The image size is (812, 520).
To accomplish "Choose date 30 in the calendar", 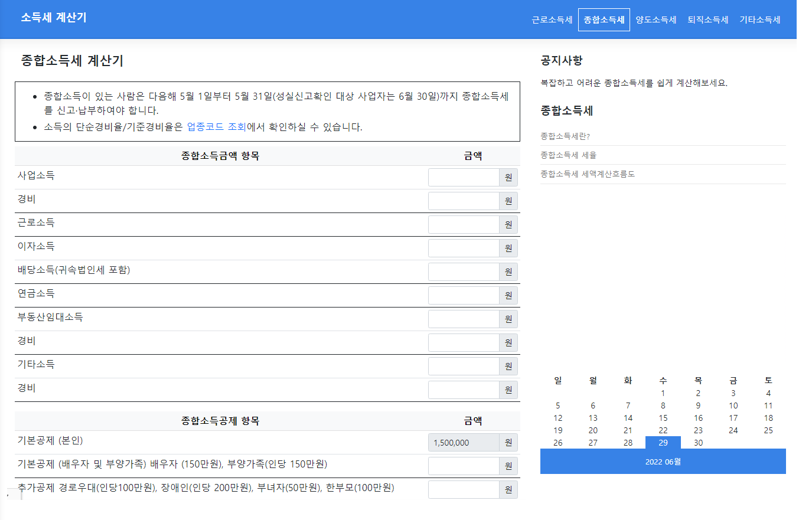I will [698, 443].
